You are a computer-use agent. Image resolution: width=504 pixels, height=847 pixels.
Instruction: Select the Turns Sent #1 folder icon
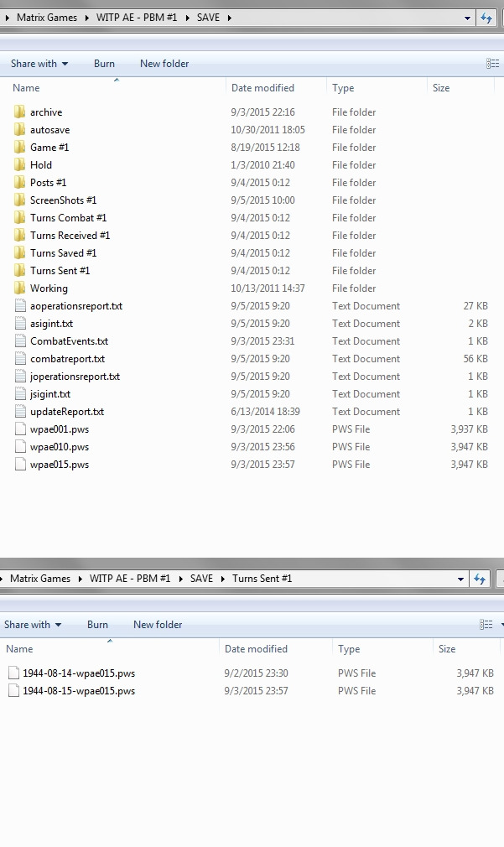pyautogui.click(x=19, y=271)
